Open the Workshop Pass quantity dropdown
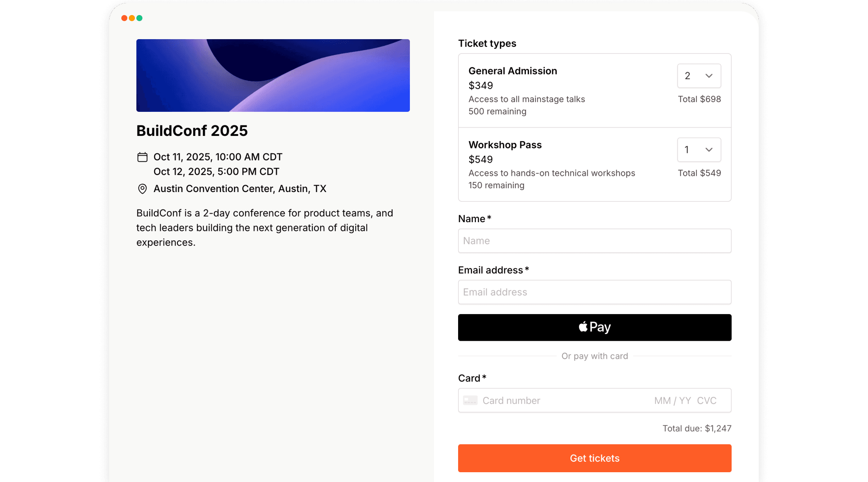This screenshot has width=868, height=482. click(x=699, y=149)
